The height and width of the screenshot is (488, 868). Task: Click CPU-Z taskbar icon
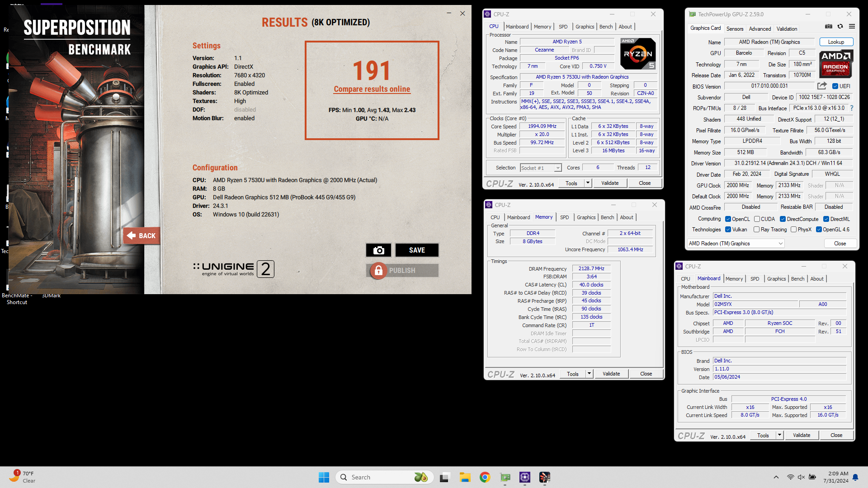pyautogui.click(x=525, y=477)
